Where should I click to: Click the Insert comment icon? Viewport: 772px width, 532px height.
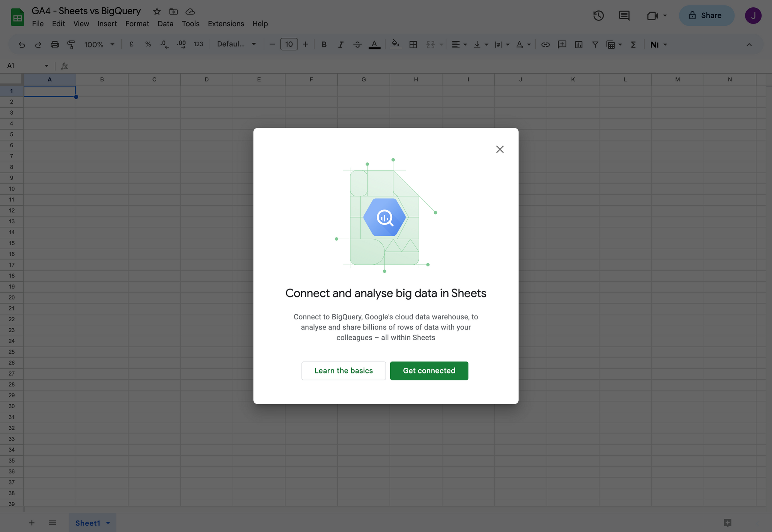click(x=562, y=45)
